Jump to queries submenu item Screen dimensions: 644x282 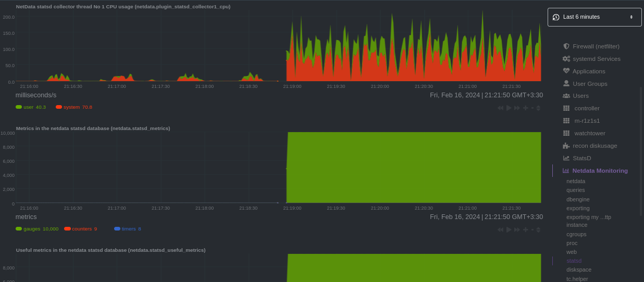(576, 190)
